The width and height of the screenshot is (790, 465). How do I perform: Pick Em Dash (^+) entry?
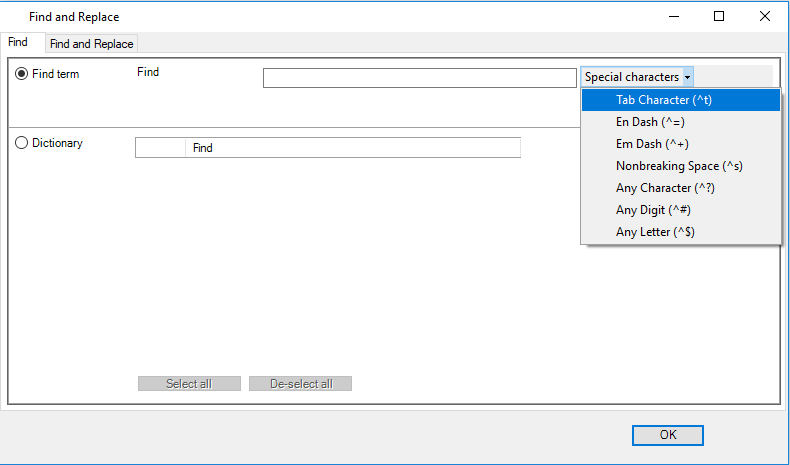(681, 144)
